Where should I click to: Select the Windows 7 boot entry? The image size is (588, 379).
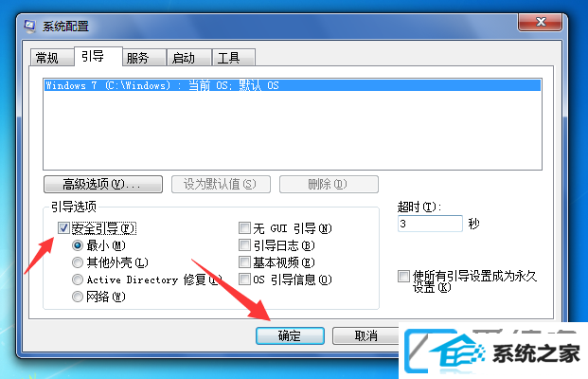(293, 85)
